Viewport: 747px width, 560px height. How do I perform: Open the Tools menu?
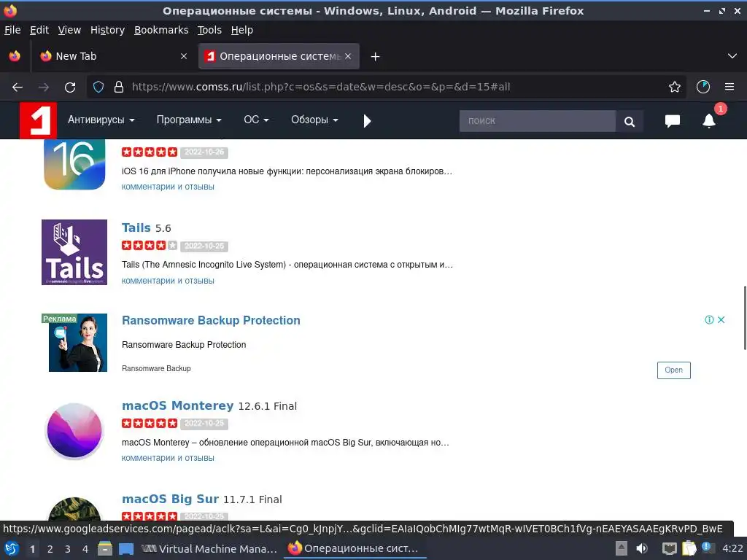coord(209,30)
